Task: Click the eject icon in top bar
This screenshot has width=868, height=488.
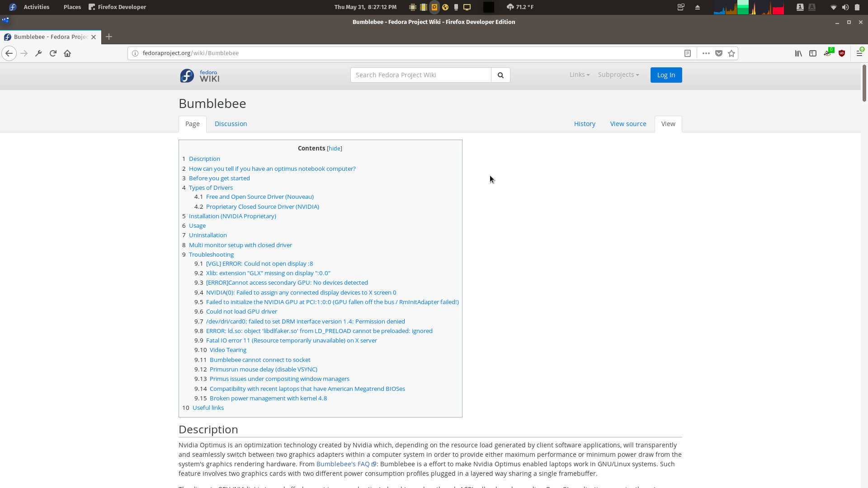Action: pyautogui.click(x=698, y=7)
